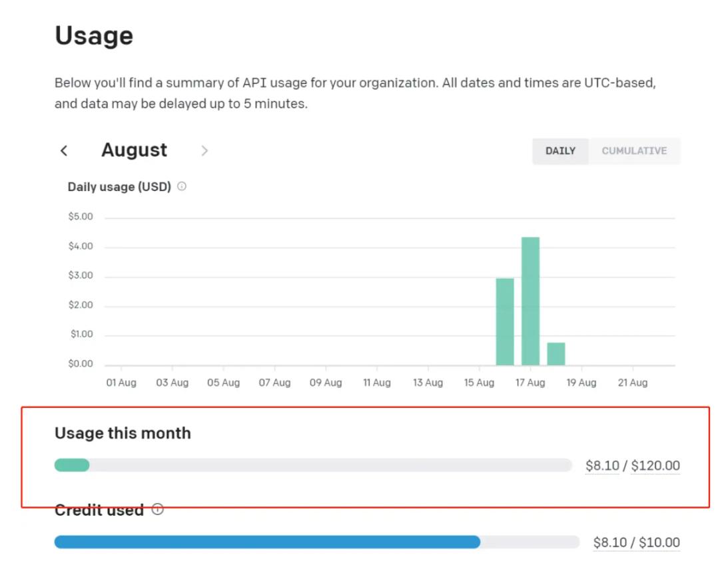Click the small 18 Aug usage bar
Viewport: 728px width, 563px height.
click(556, 353)
